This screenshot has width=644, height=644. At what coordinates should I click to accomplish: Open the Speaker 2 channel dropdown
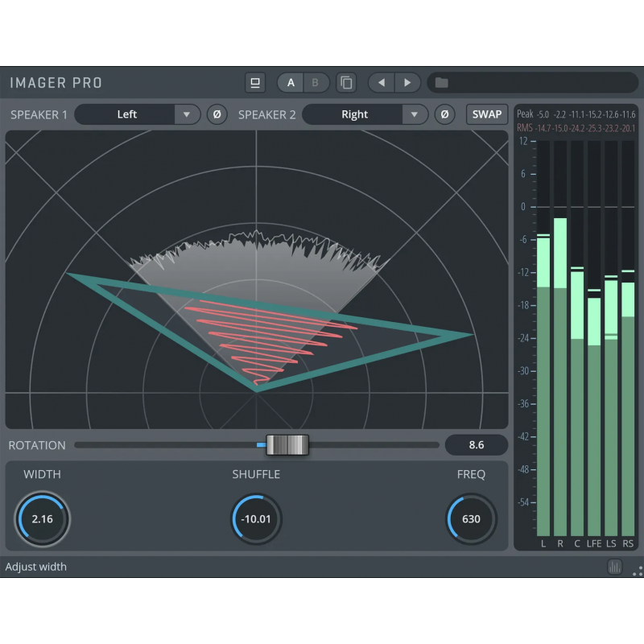(366, 114)
